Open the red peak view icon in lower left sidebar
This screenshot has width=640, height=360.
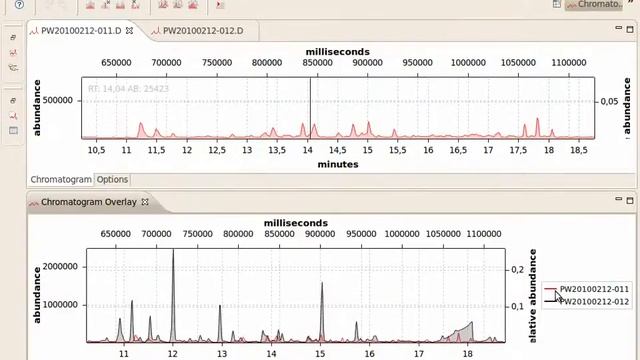[x=13, y=116]
